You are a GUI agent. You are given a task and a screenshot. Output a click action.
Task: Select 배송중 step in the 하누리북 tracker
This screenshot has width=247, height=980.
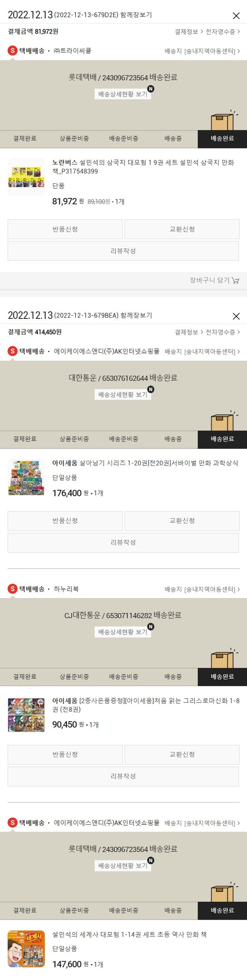[173, 677]
